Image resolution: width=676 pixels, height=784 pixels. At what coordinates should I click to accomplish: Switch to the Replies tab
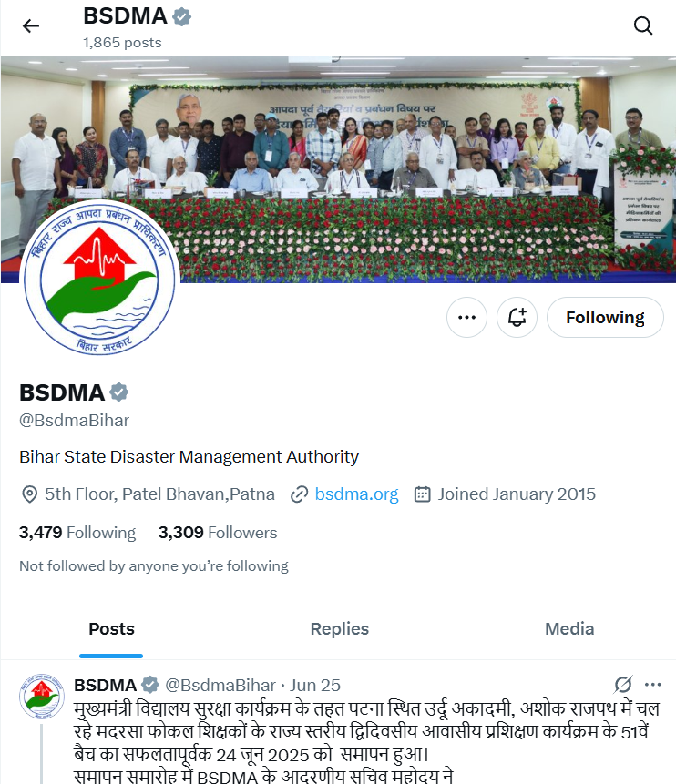click(339, 629)
